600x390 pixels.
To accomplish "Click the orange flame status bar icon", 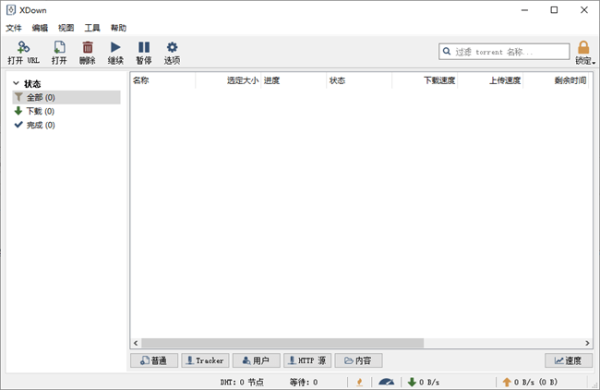I will (359, 382).
